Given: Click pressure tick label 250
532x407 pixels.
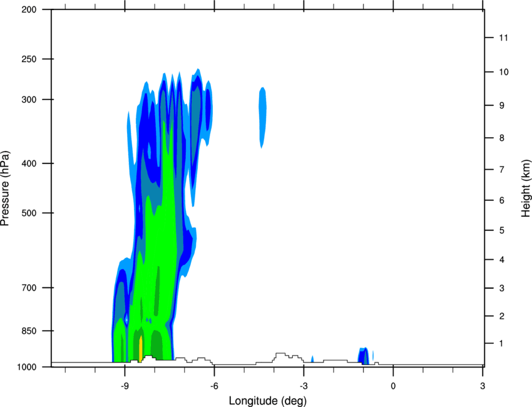Looking at the screenshot, I should (x=29, y=59).
